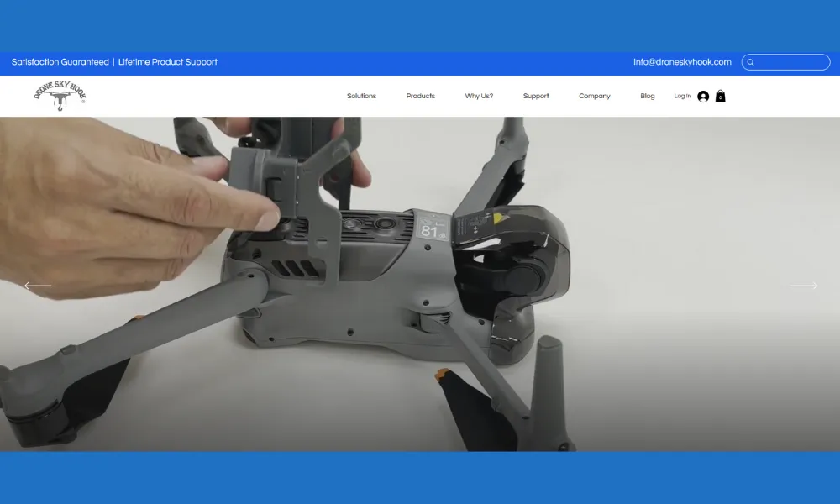This screenshot has width=840, height=504.
Task: Open the Support menu item
Action: [536, 97]
